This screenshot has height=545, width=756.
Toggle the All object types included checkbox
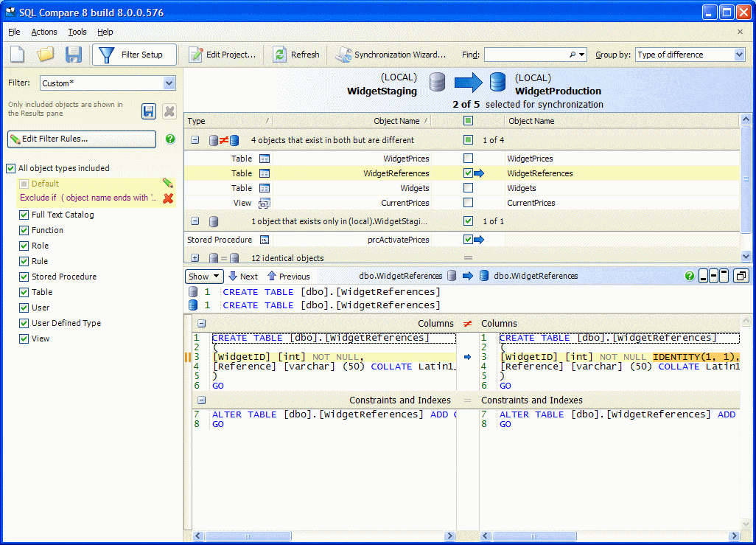10,168
